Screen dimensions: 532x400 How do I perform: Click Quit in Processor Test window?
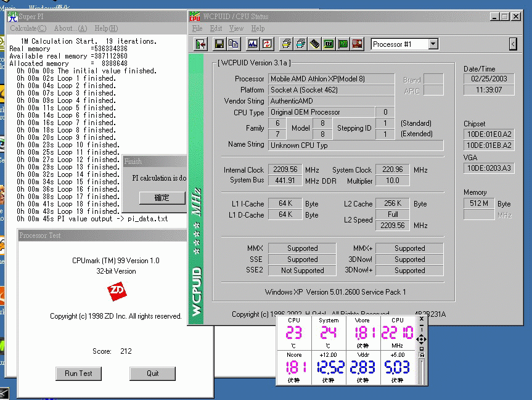click(x=152, y=373)
